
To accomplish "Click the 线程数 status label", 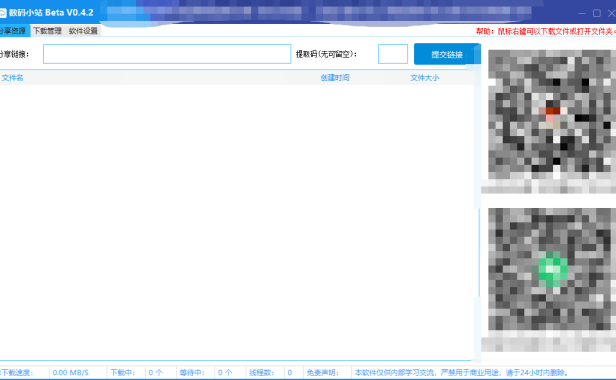I will coord(261,373).
